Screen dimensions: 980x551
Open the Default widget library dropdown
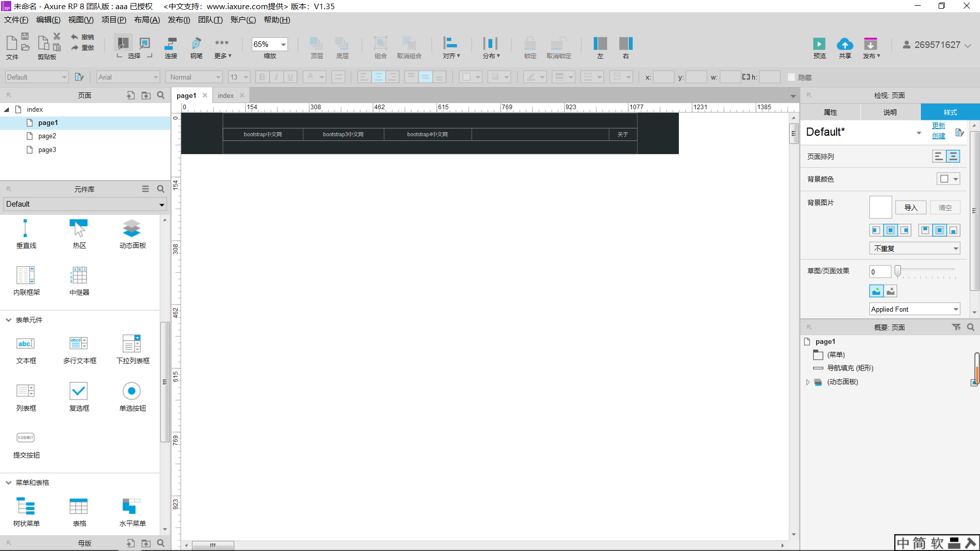pos(161,204)
